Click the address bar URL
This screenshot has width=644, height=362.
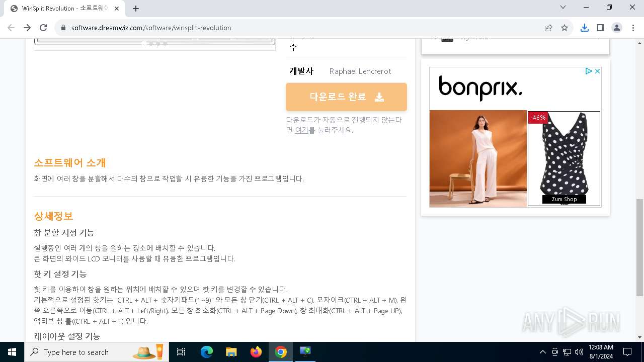pyautogui.click(x=151, y=28)
